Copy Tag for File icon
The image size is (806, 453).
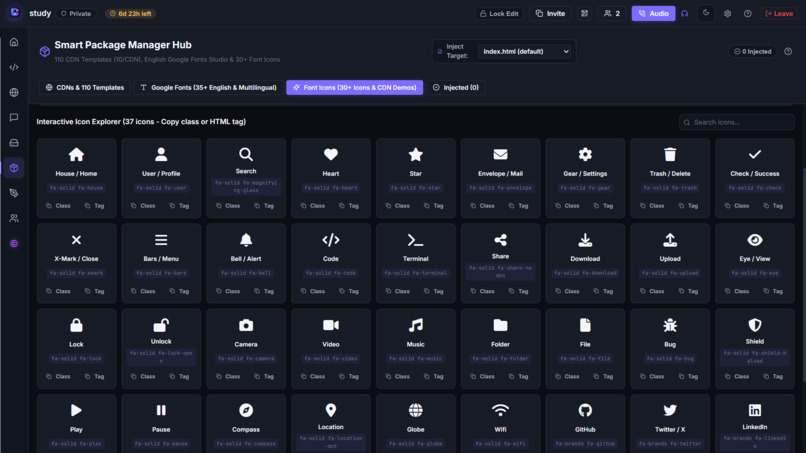pyautogui.click(x=603, y=376)
